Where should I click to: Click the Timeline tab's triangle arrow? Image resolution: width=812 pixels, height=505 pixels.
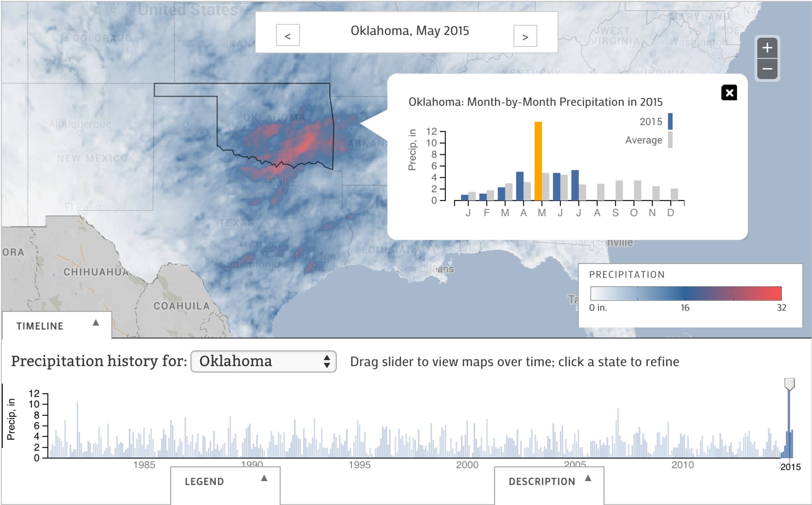pyautogui.click(x=96, y=323)
